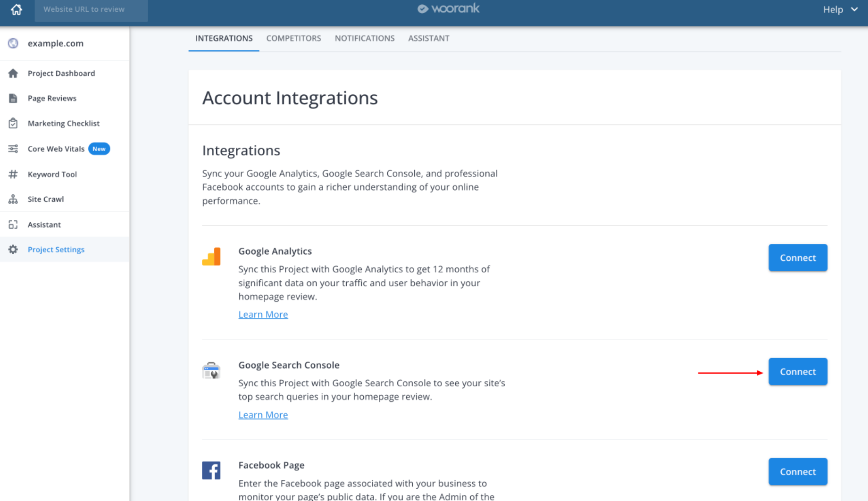Image resolution: width=868 pixels, height=501 pixels.
Task: Open Marketing Checklist in sidebar
Action: (65, 123)
